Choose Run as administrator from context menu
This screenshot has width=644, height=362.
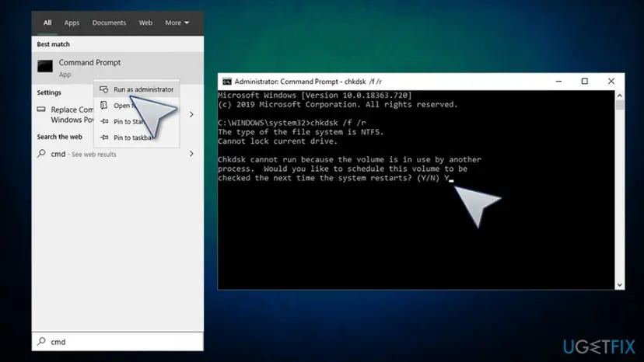pyautogui.click(x=136, y=89)
